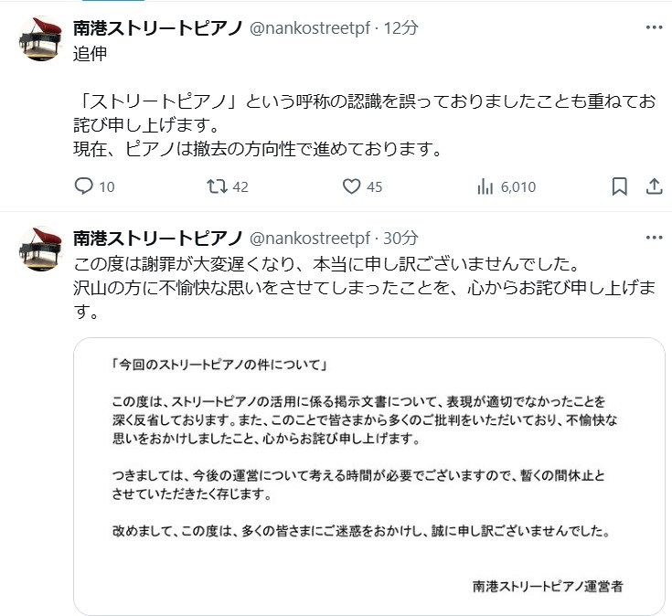Viewport: 672px width, 616px height.
Task: Click reply icon on the 追伸 tweet
Action: pos(84,186)
